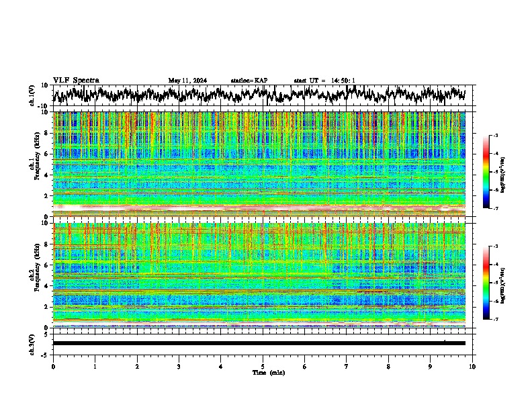Click the '-7' tick on ch.2 colorbar
The image size is (532, 411).
[495, 320]
